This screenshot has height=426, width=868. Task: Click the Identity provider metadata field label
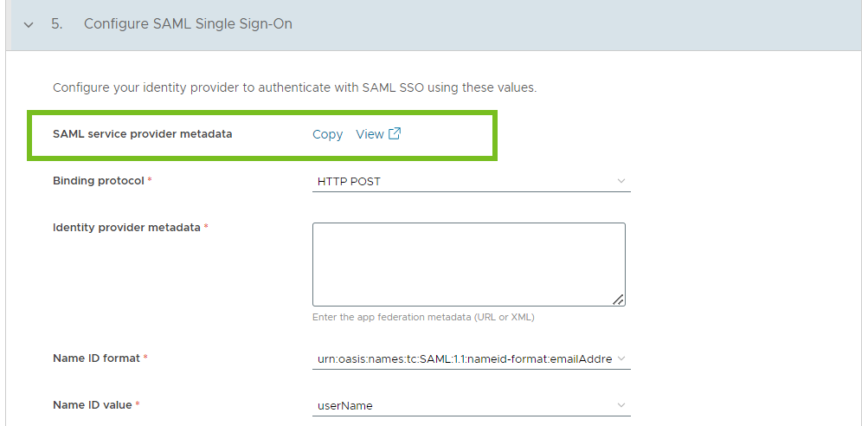tap(126, 227)
